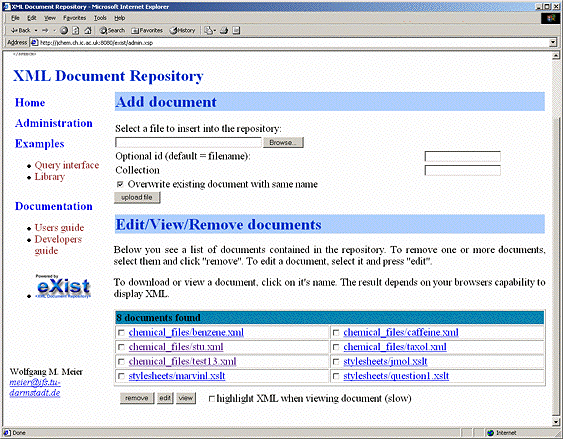Open the Developers guide link
The width and height of the screenshot is (563, 439).
[58, 245]
